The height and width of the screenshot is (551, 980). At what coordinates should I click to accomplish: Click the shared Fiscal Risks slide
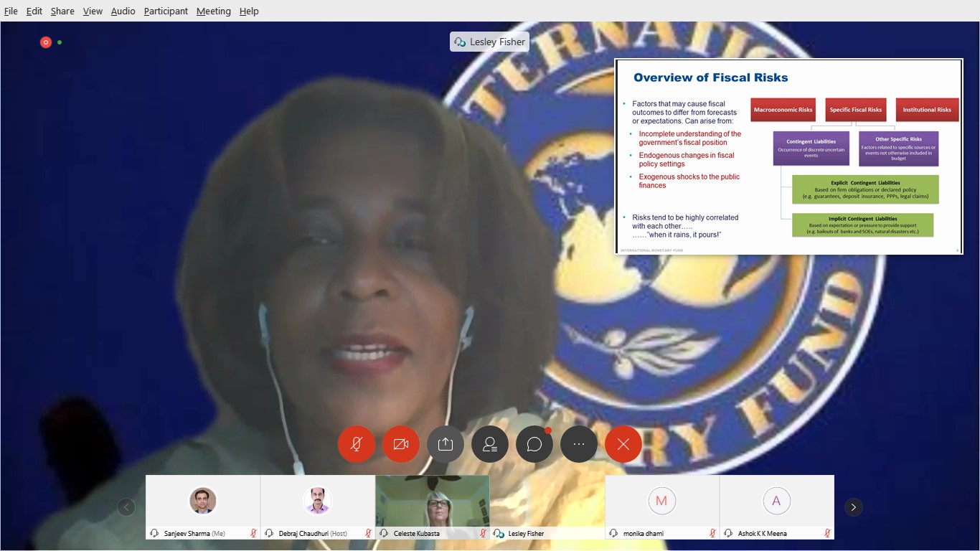tap(788, 156)
